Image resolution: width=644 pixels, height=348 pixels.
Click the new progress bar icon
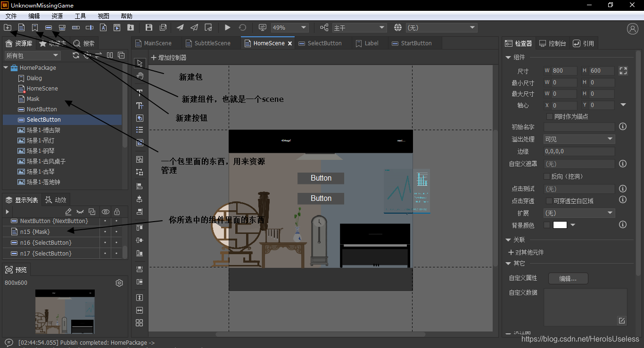click(x=76, y=28)
